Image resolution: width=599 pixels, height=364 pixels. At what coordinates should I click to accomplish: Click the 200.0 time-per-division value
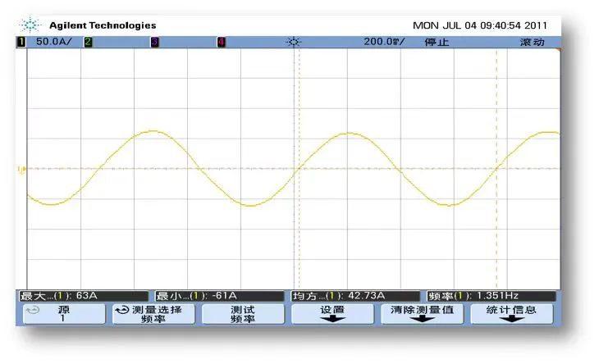point(383,42)
